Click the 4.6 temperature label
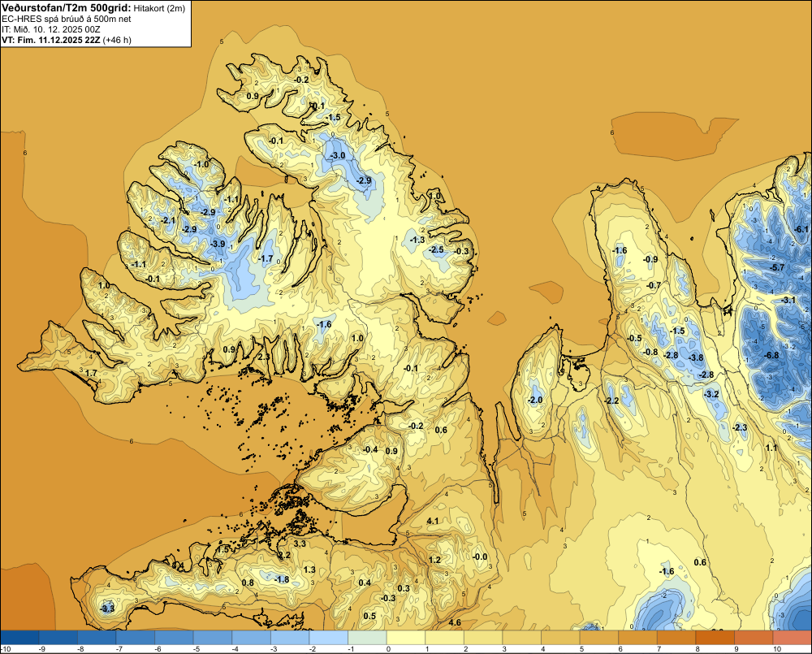The height and width of the screenshot is (654, 812). pos(455,622)
